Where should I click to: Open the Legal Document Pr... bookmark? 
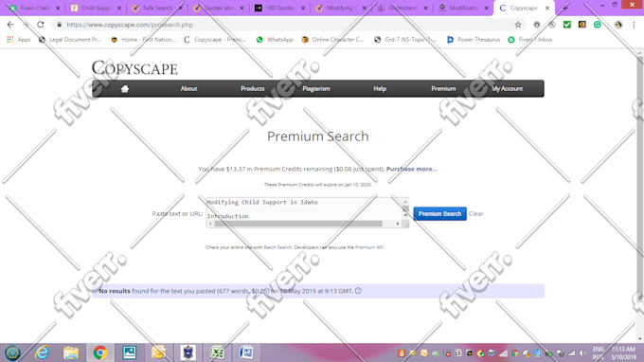pyautogui.click(x=70, y=40)
